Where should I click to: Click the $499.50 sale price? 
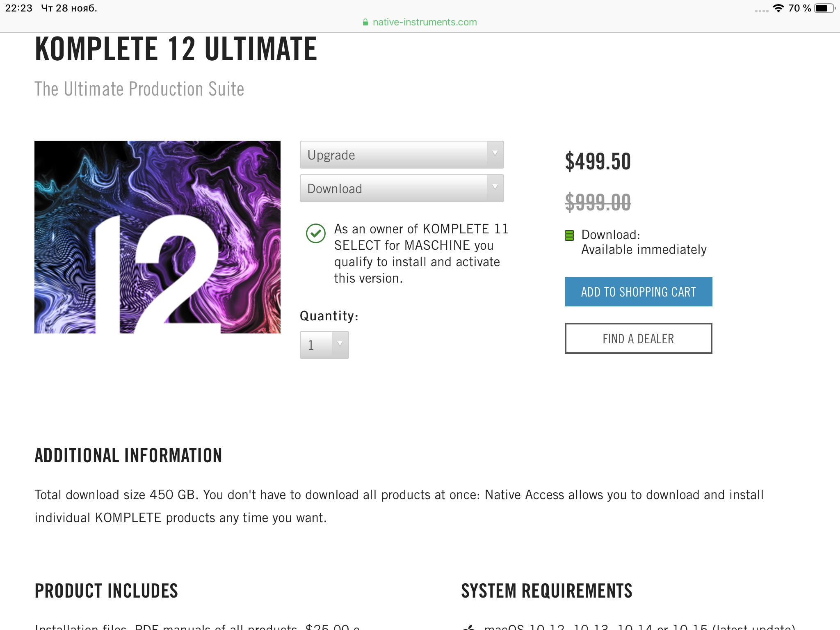(598, 162)
